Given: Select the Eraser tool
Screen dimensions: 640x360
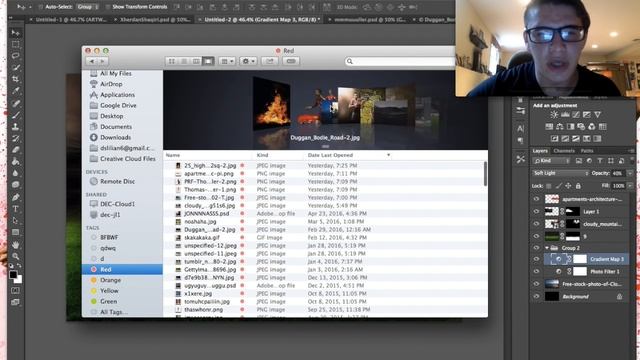Looking at the screenshot, I should point(16,150).
